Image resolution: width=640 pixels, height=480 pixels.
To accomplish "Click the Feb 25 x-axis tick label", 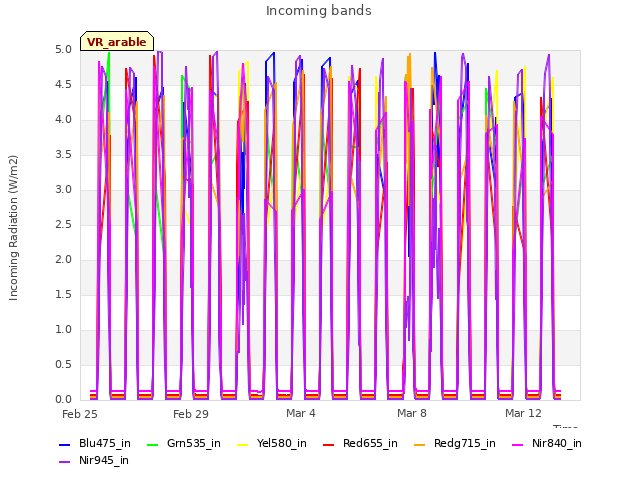I will [80, 414].
